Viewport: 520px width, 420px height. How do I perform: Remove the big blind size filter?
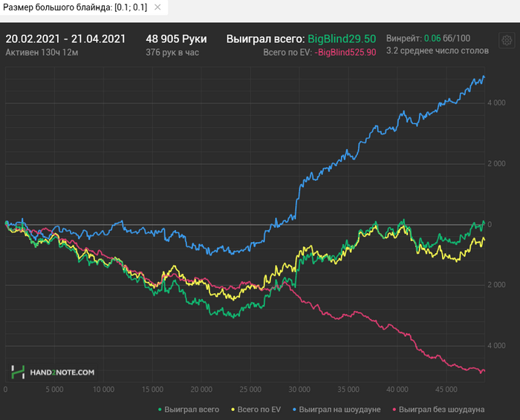pos(157,7)
